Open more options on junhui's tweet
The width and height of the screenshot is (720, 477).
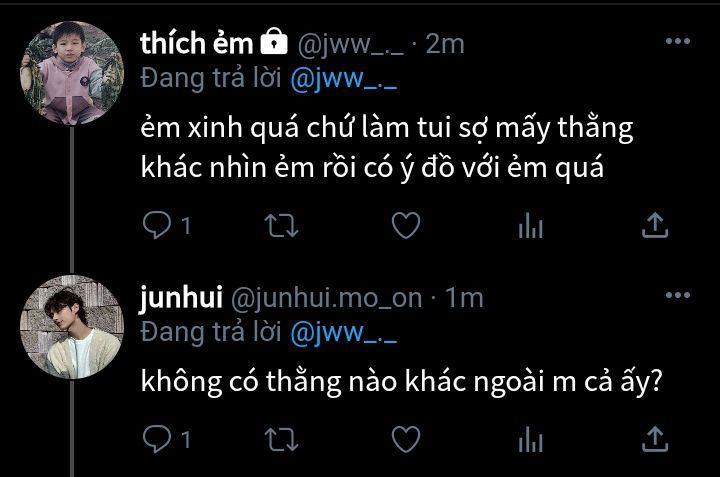pos(678,295)
